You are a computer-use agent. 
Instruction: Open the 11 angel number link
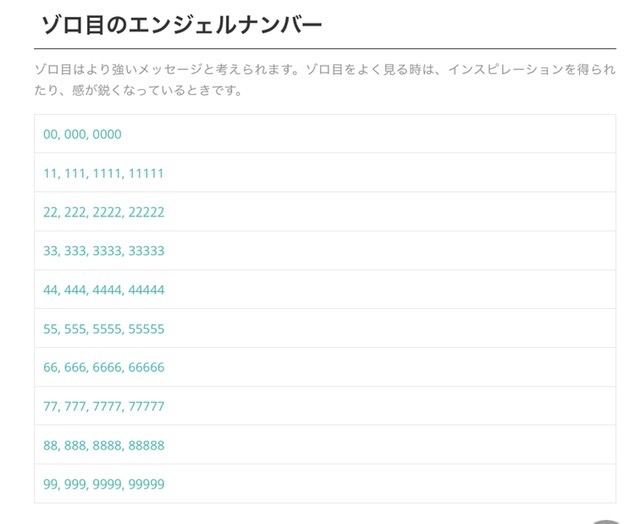click(50, 173)
